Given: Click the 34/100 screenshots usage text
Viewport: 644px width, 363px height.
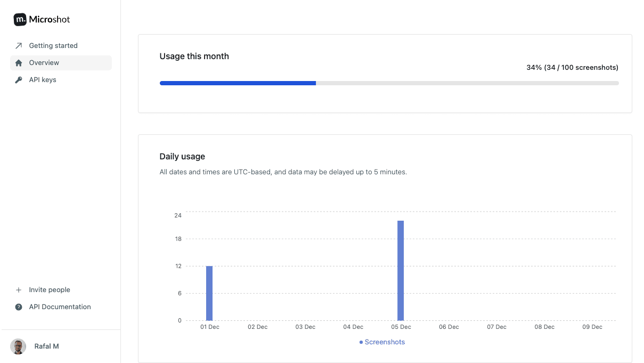Looking at the screenshot, I should [572, 67].
